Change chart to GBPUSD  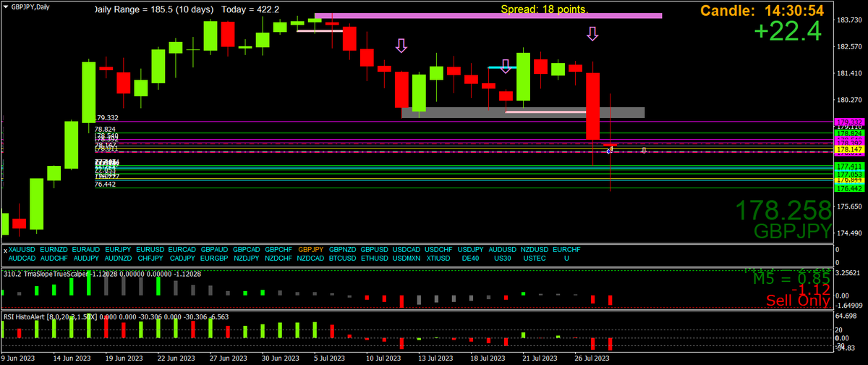click(375, 249)
